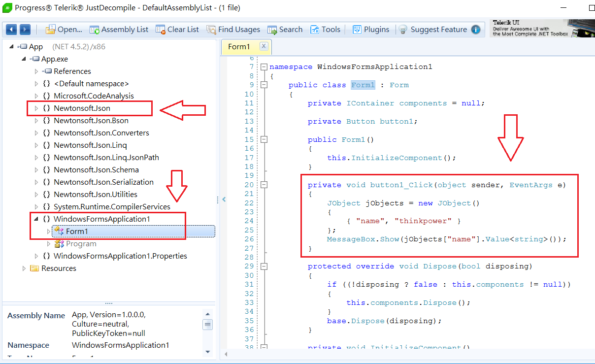
Task: Expand the Form1 class node
Action: point(48,231)
